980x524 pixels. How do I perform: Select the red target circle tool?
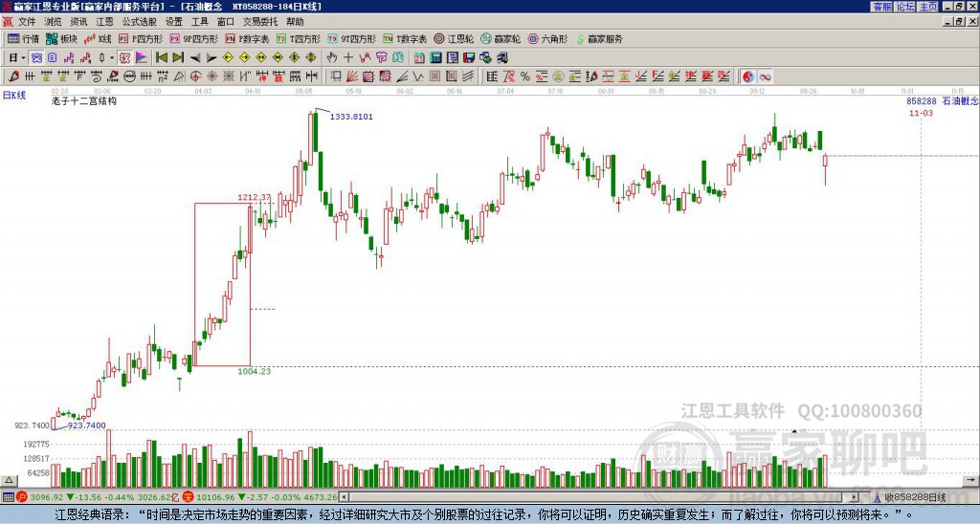click(x=195, y=76)
